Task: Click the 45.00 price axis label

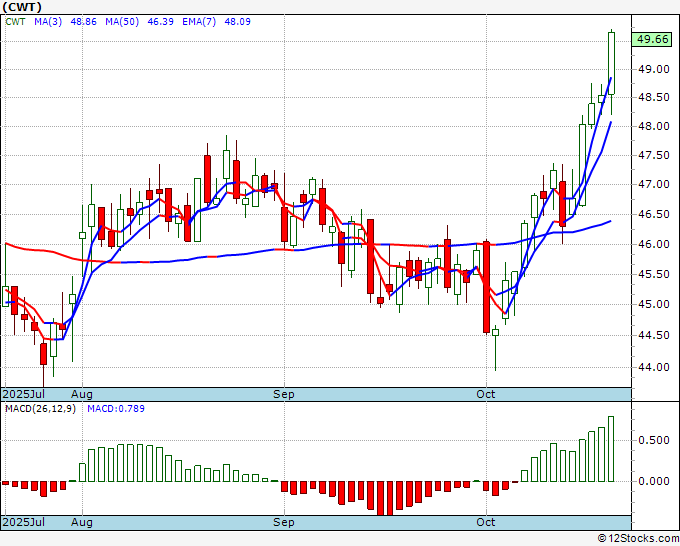Action: click(653, 304)
